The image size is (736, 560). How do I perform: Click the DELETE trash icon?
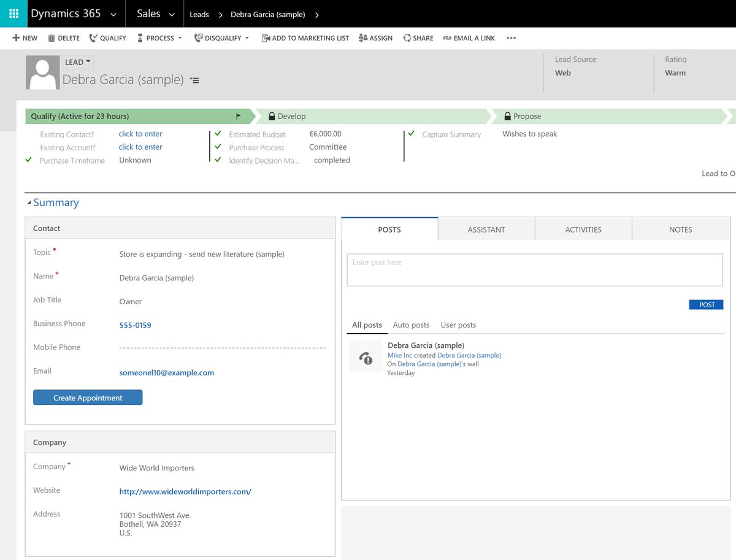tap(52, 38)
